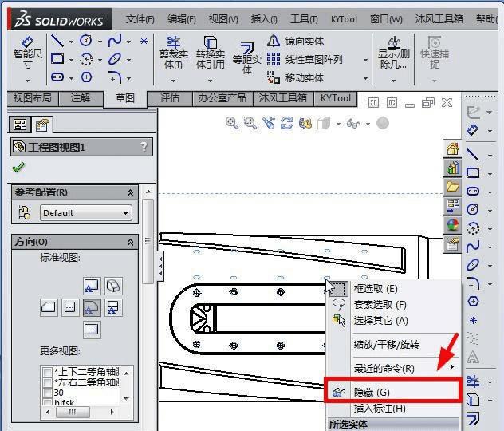Screen dimensions: 504x431
Task: Select the Smart Dimension tool
Action: 28,53
